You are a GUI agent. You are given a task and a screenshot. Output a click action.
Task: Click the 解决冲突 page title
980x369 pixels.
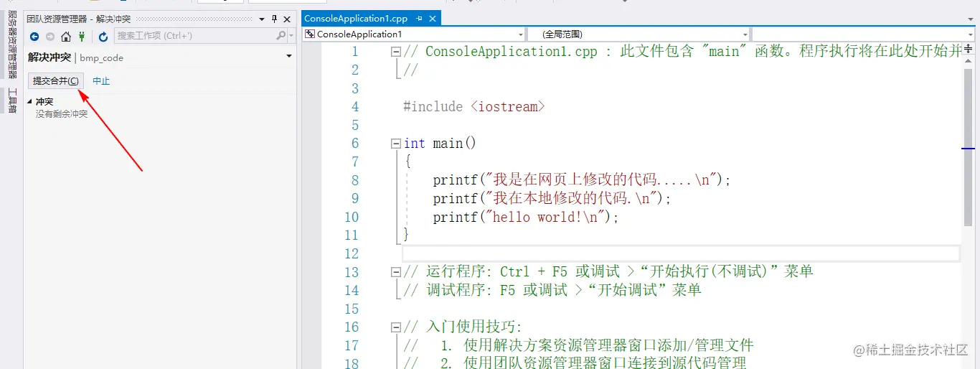[x=50, y=57]
